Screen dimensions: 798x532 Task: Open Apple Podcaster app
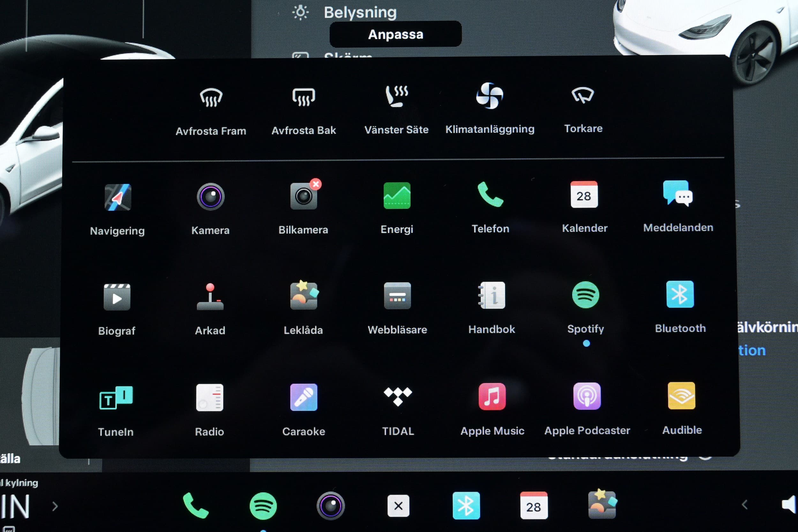pos(587,396)
